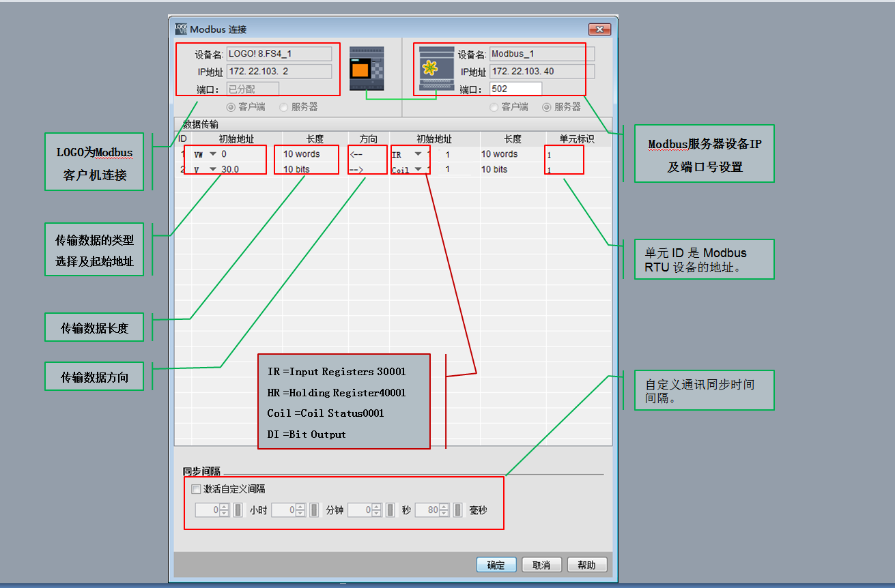The image size is (895, 588).
Task: Enable the 激活自定义间隔 checkbox
Action: tap(197, 489)
